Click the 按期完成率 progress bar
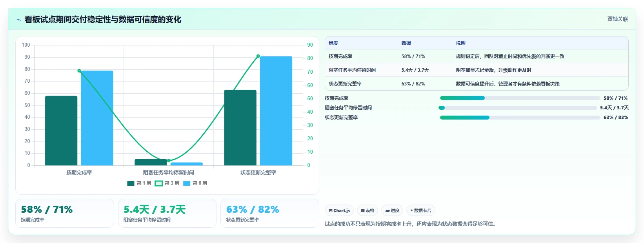Viewport: 644px width, 243px height. click(x=520, y=98)
